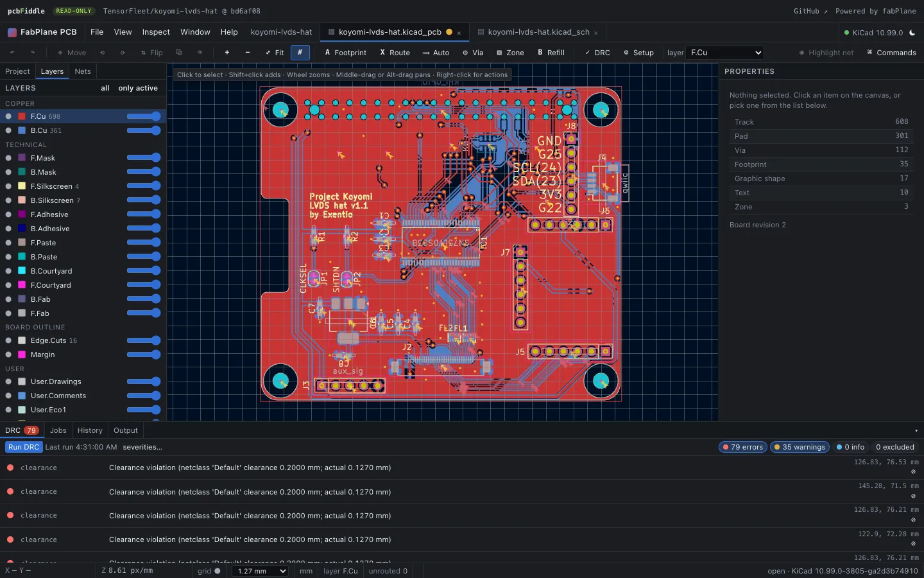Collapse the bottom DRC panel arrow
Screen dimensions: 924x578
pyautogui.click(x=916, y=431)
